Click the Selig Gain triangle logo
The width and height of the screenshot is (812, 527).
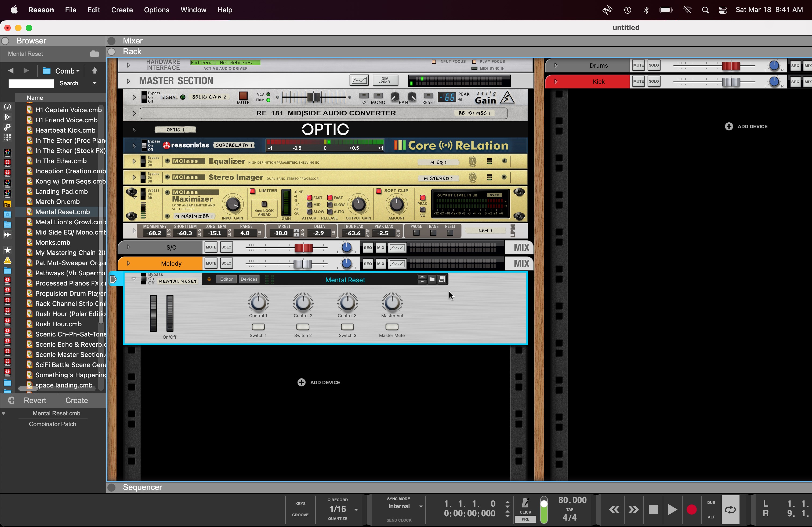click(x=507, y=97)
